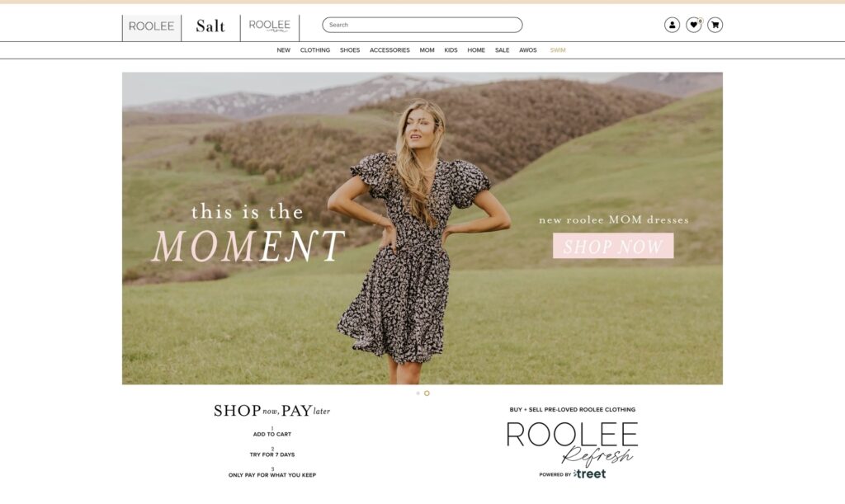Open the NEW menu
This screenshot has height=504, width=845.
click(284, 50)
